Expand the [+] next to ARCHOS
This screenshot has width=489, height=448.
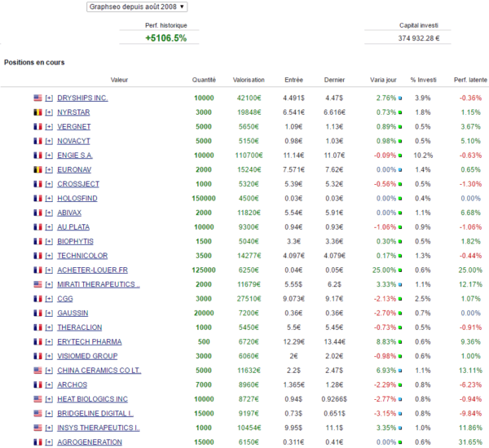49,385
